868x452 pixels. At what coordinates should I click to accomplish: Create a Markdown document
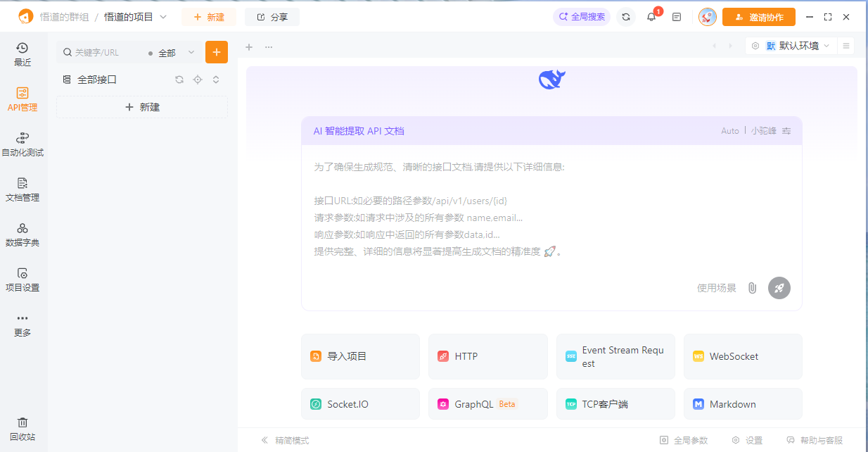(x=743, y=404)
